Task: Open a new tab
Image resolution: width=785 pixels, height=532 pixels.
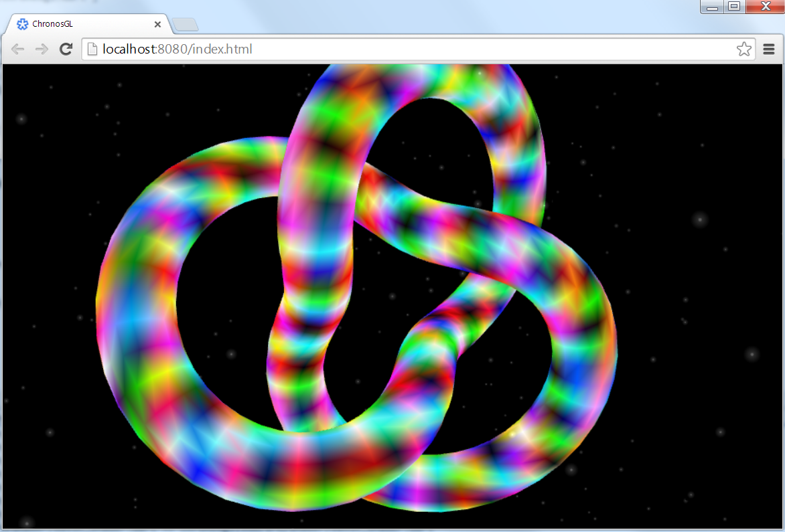Action: point(185,24)
